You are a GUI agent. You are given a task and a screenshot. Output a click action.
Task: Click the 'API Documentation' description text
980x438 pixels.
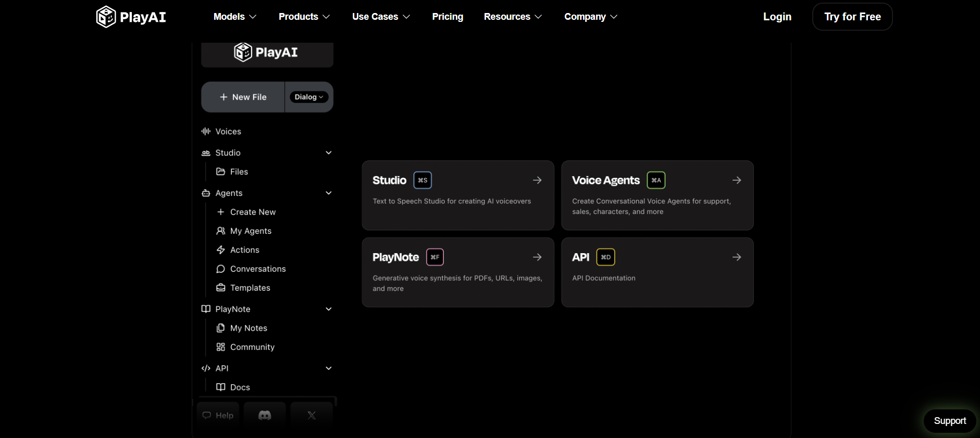604,278
